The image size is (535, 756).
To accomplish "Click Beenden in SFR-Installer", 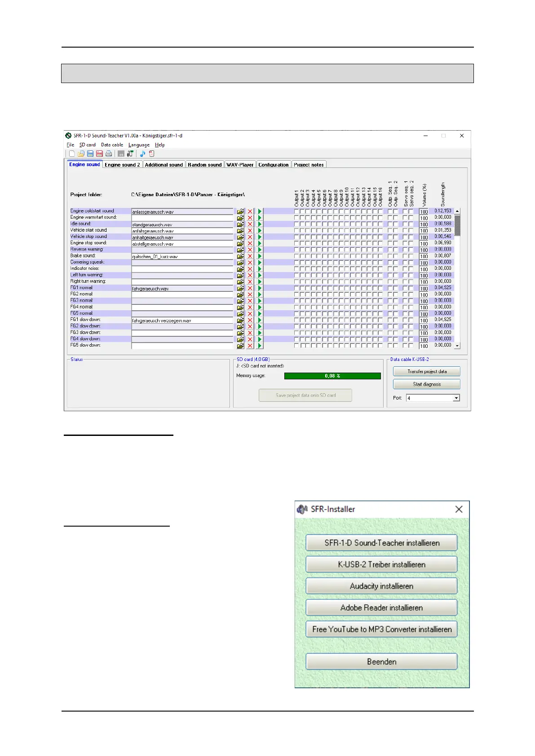I will pos(382,662).
